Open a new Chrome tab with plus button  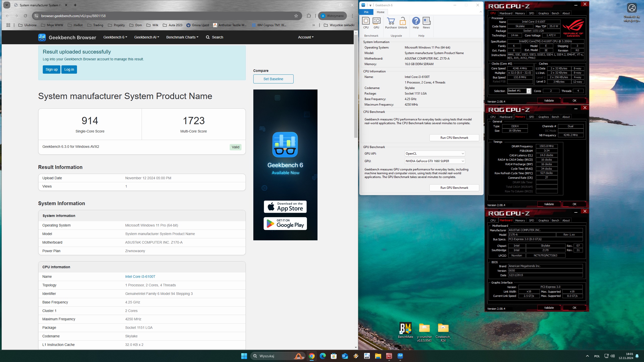pos(75,5)
